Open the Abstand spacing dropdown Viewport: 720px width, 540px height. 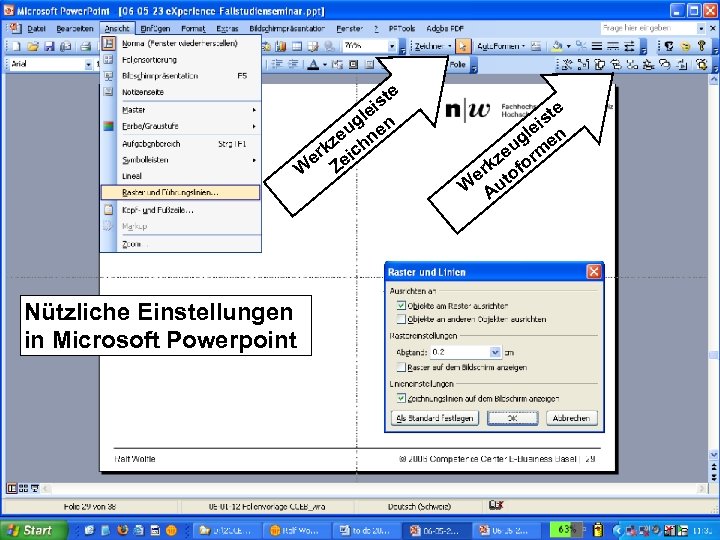(x=495, y=352)
